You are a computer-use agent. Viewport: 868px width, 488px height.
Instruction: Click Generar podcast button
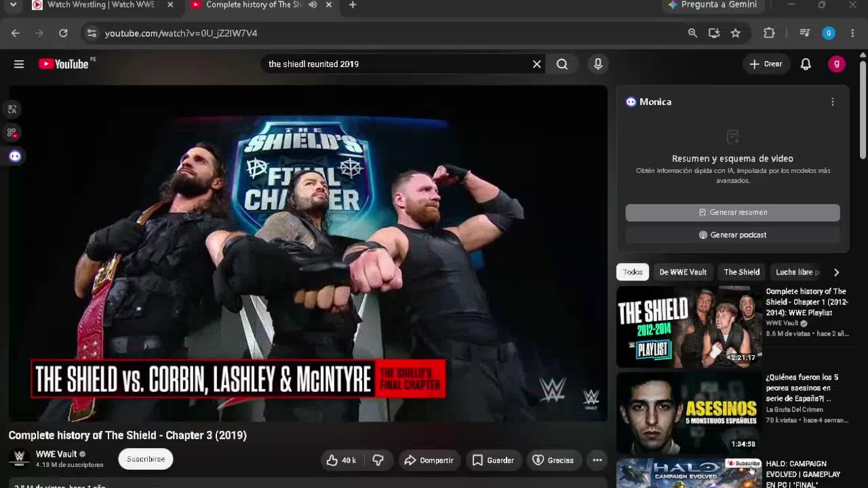[x=732, y=235]
